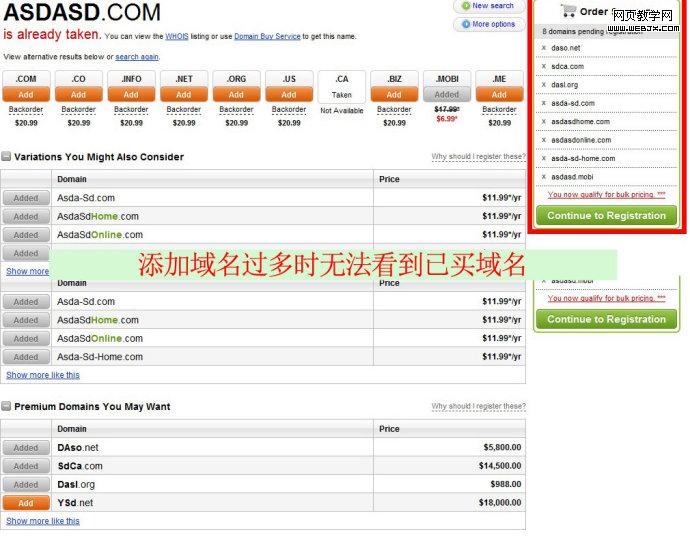Collapse the Premium Domains You May Want section
The width and height of the screenshot is (690, 543).
click(x=6, y=407)
